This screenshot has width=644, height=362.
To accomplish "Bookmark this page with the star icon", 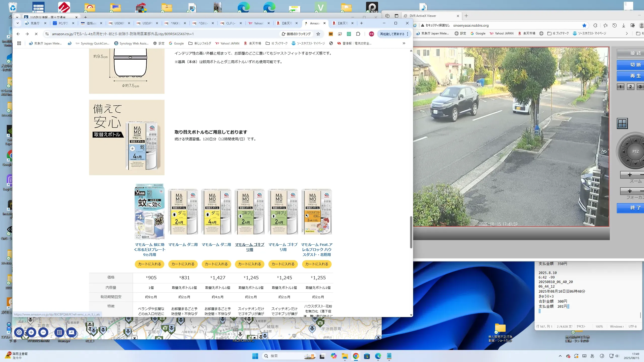I will 318,34.
